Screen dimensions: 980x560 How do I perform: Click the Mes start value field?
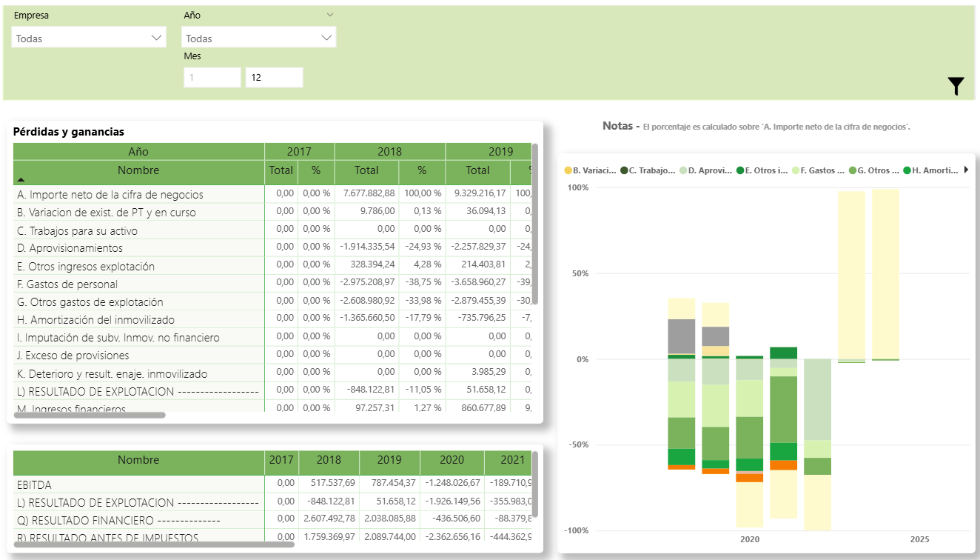pyautogui.click(x=212, y=77)
